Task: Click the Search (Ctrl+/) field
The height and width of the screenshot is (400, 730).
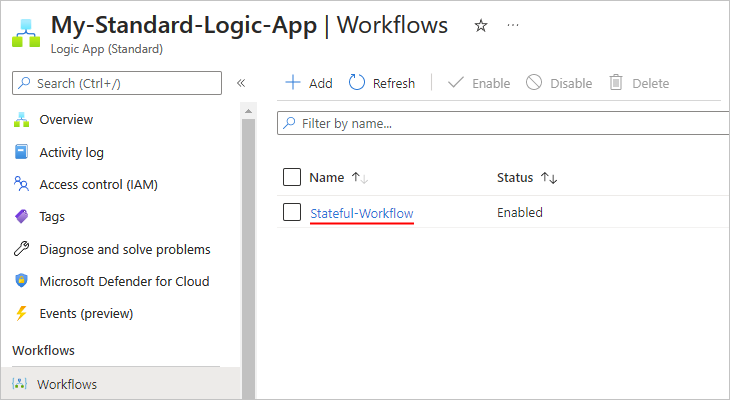Action: pos(117,83)
